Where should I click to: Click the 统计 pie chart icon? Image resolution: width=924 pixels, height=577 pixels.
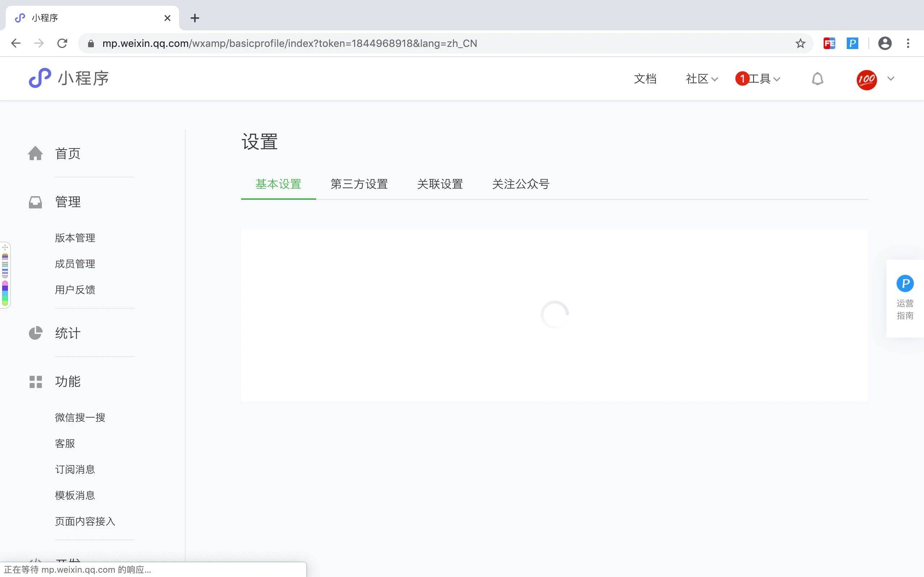point(35,333)
